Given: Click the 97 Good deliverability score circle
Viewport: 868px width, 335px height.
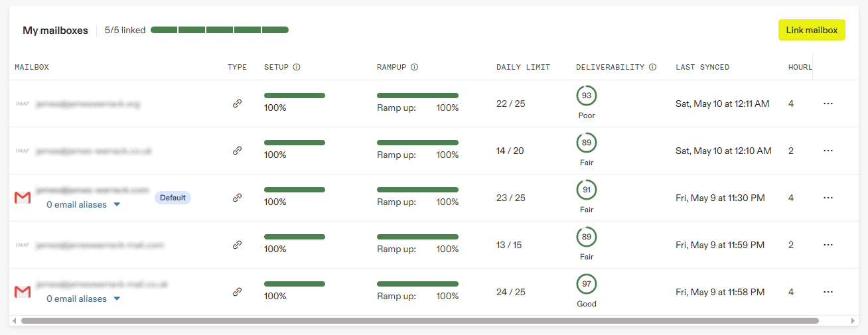Looking at the screenshot, I should click(587, 284).
